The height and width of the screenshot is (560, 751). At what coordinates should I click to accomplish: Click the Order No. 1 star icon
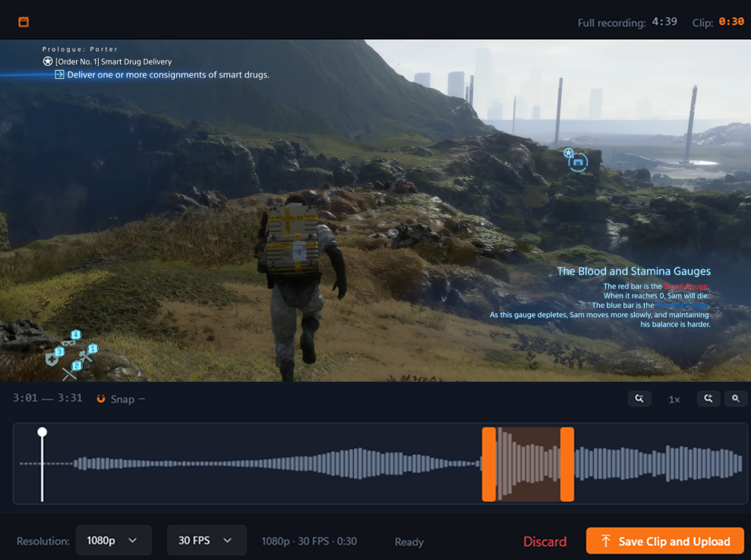tap(48, 61)
